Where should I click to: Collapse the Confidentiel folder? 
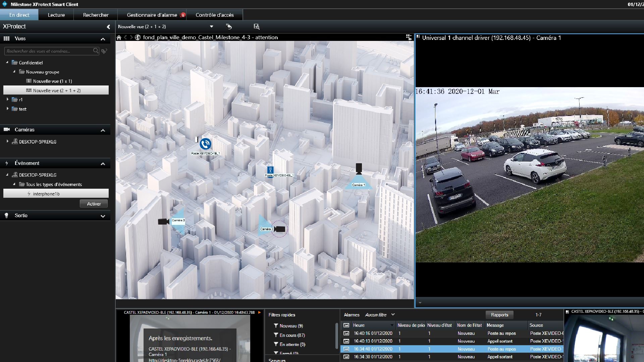[x=7, y=62]
